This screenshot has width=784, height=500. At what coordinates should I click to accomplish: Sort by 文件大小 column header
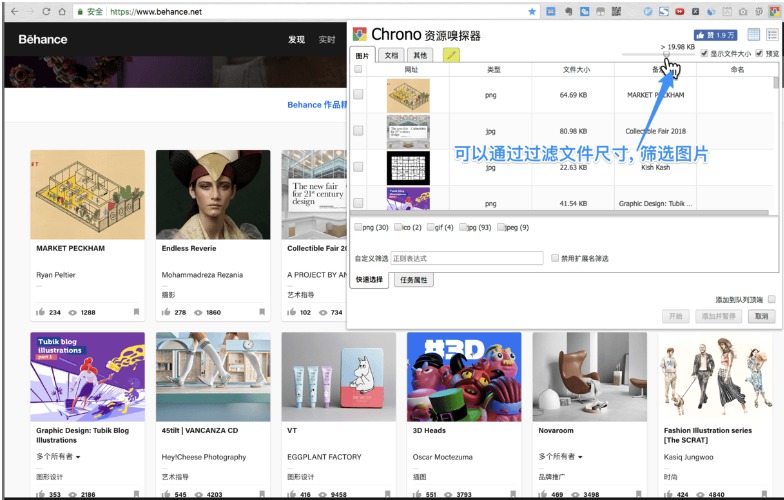[x=576, y=70]
